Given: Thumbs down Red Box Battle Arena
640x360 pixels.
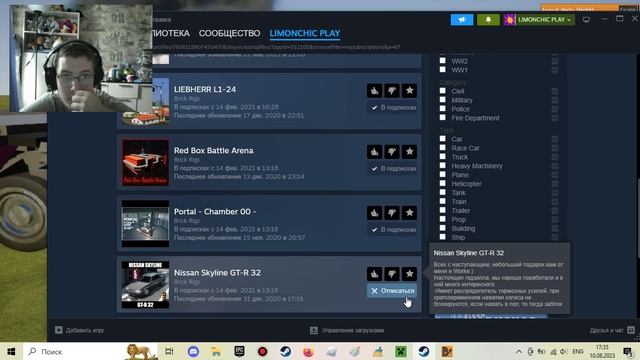Looking at the screenshot, I should pyautogui.click(x=392, y=152).
